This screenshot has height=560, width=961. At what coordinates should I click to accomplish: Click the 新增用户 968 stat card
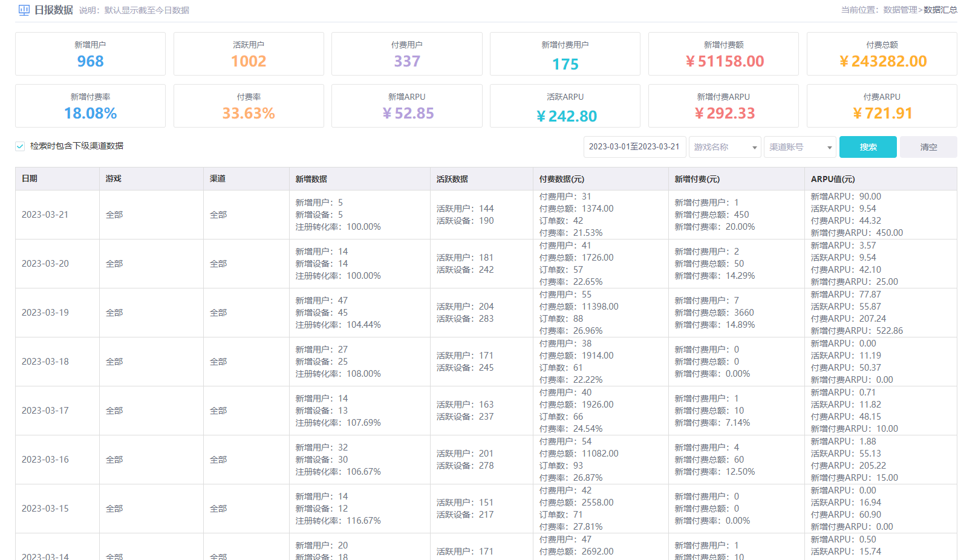click(x=90, y=54)
